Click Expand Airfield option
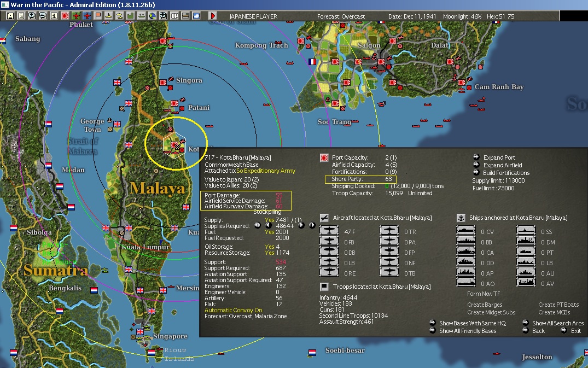 point(503,165)
